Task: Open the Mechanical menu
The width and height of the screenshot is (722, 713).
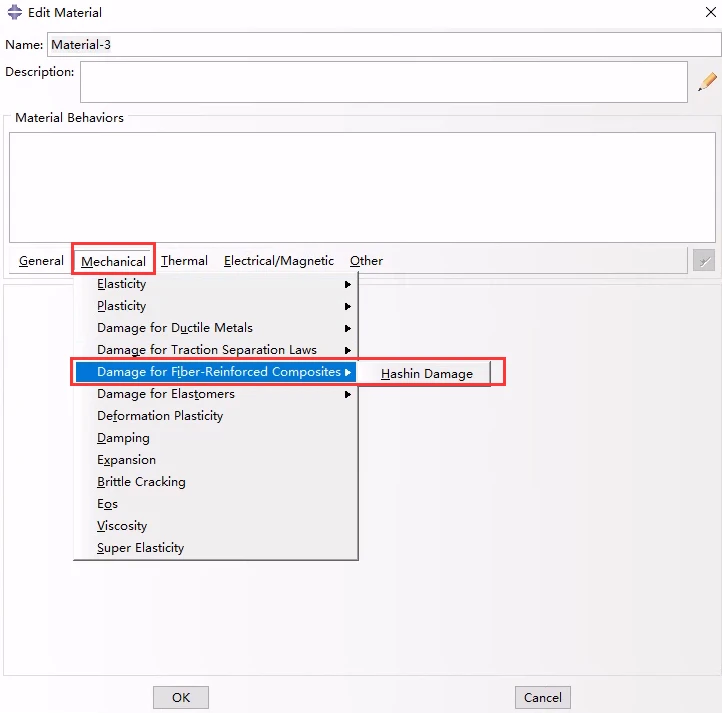Action: click(113, 261)
